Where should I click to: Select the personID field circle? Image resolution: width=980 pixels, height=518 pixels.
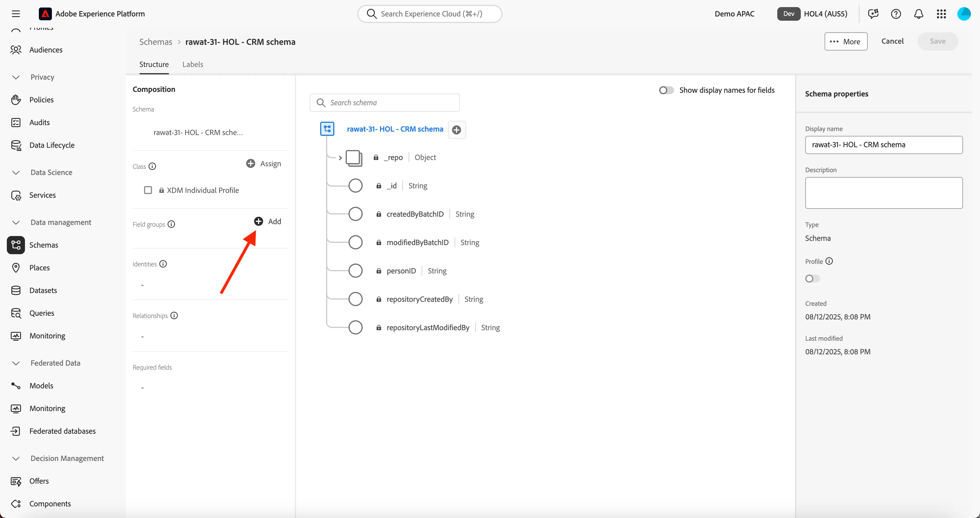tap(355, 271)
